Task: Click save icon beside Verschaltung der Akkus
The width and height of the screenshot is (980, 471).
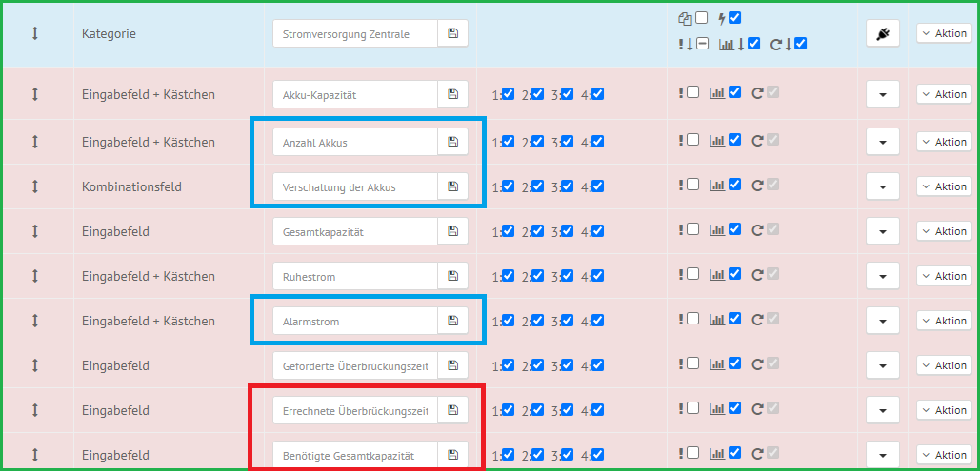Action: click(452, 186)
